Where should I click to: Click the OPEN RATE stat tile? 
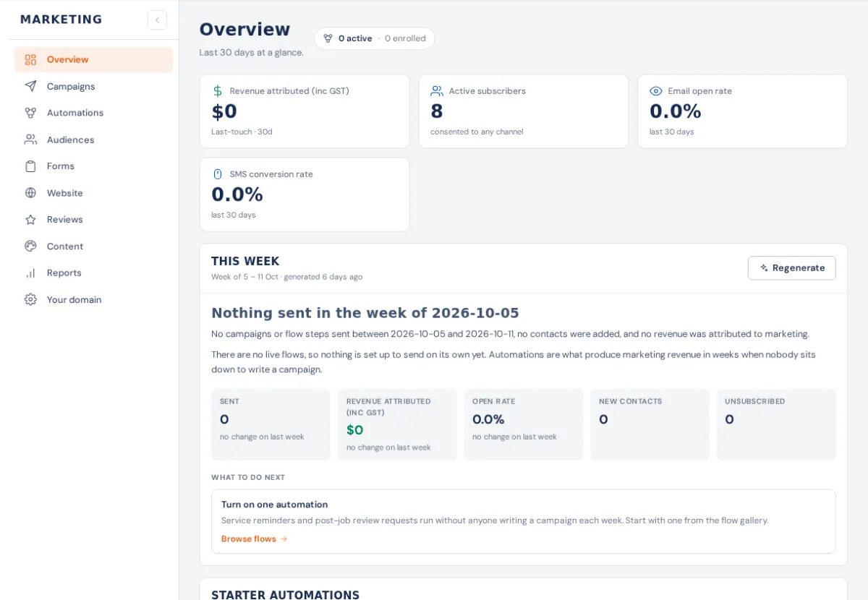point(524,425)
